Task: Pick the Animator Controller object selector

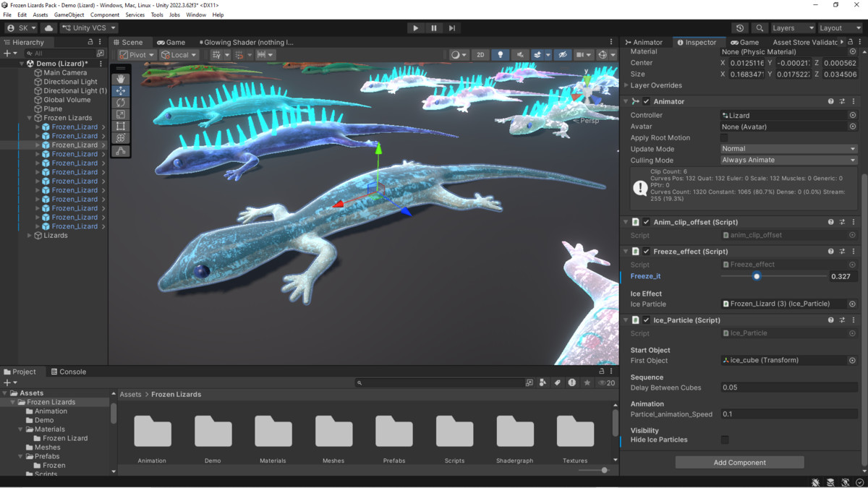Action: (853, 116)
